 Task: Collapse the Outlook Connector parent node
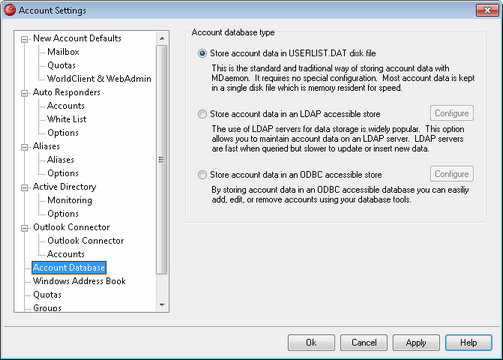[24, 228]
